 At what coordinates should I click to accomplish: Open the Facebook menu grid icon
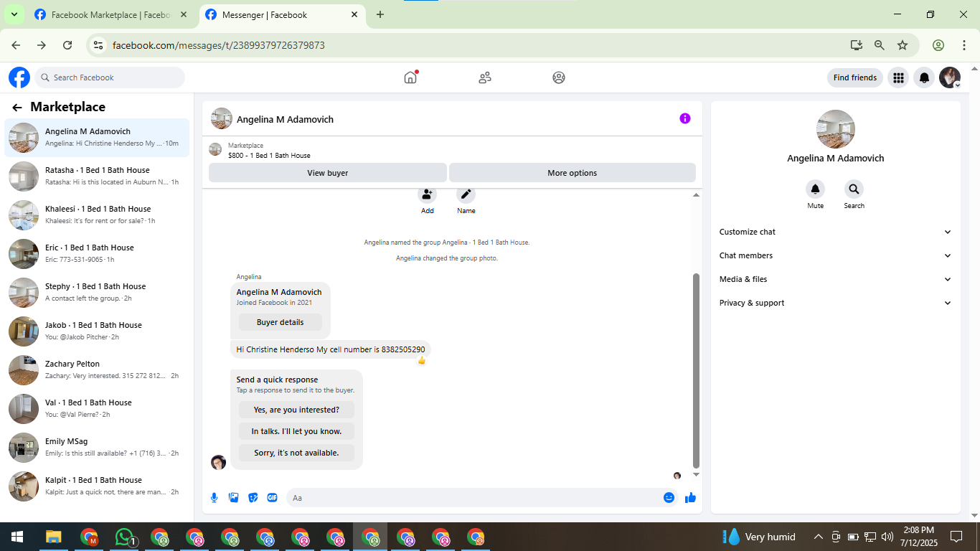(898, 77)
